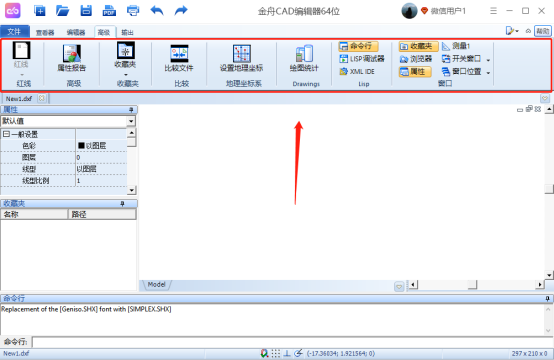Viewport: 554px width, 360px height.
Task: Open 设置地理坐标 geographic coordinates tool
Action: [x=241, y=58]
